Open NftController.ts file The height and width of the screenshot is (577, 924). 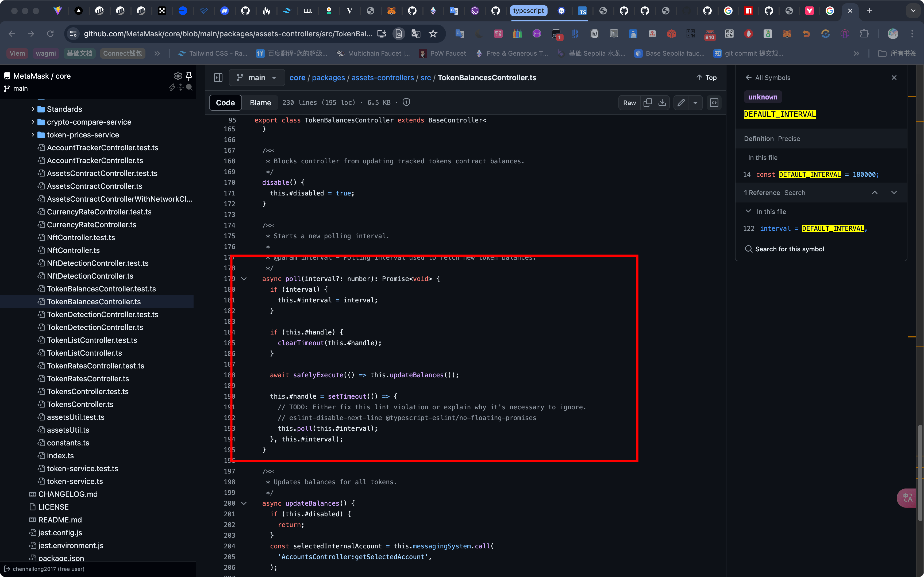(x=73, y=250)
